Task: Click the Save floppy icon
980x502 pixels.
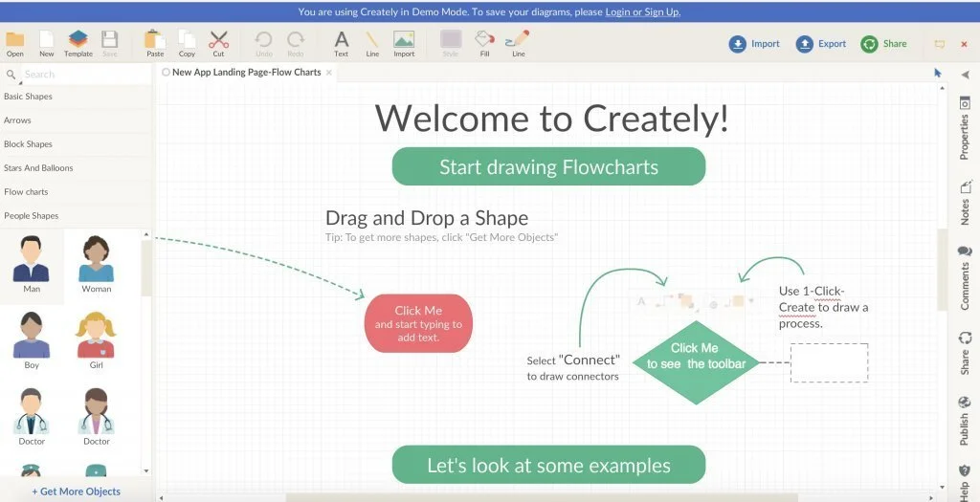Action: [x=109, y=39]
